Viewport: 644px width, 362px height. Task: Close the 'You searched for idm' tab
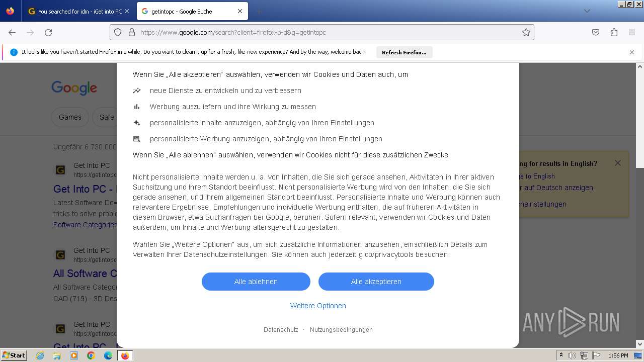coord(126,11)
